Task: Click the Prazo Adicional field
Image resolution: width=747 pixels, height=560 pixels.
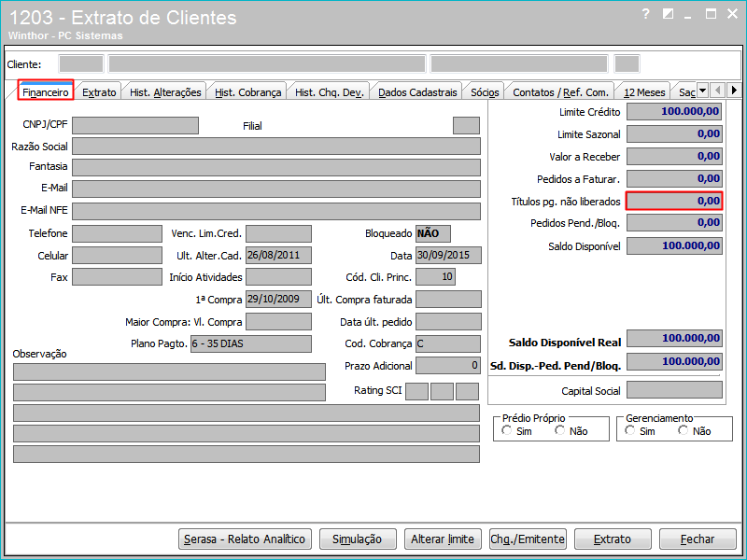Action: pyautogui.click(x=448, y=366)
